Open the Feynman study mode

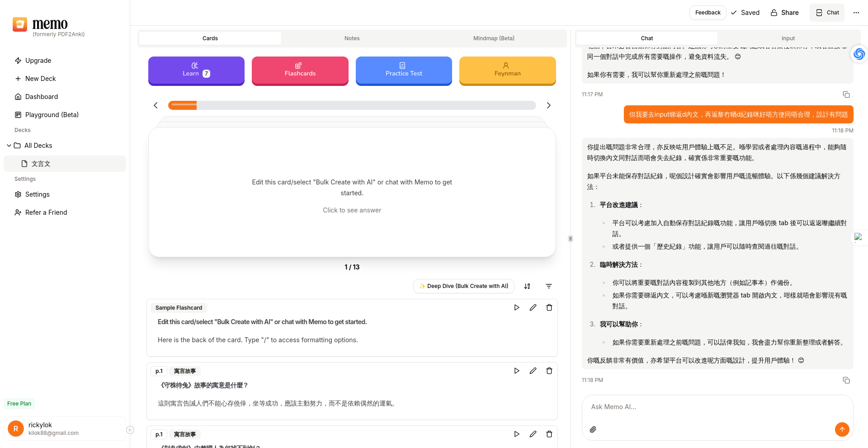point(507,70)
